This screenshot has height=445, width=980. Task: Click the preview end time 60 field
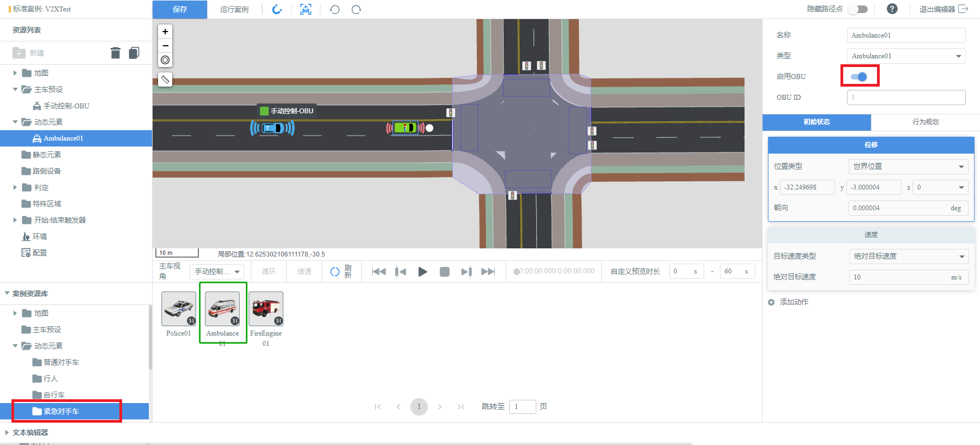pyautogui.click(x=737, y=271)
